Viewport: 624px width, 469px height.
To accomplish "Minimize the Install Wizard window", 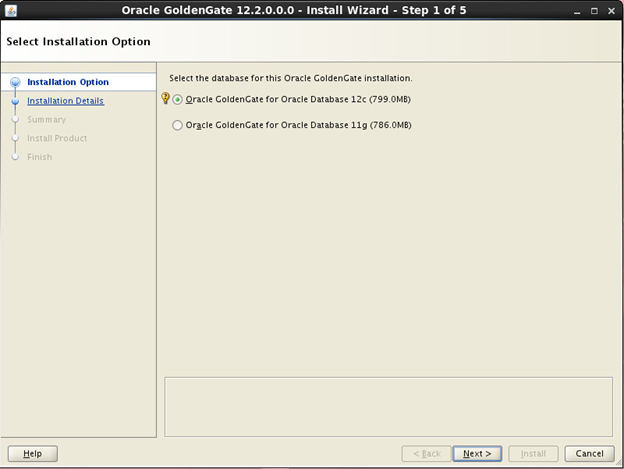I will (x=577, y=11).
